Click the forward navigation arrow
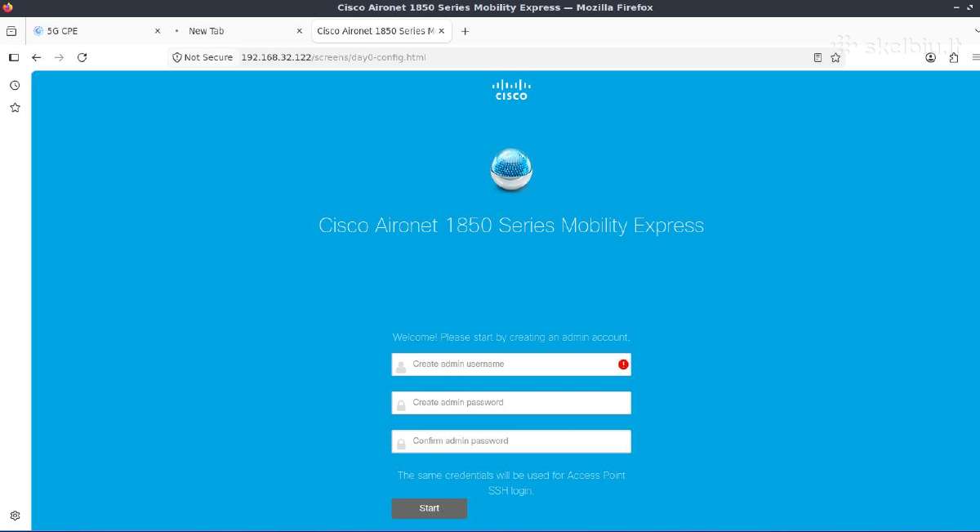980x532 pixels. [59, 58]
